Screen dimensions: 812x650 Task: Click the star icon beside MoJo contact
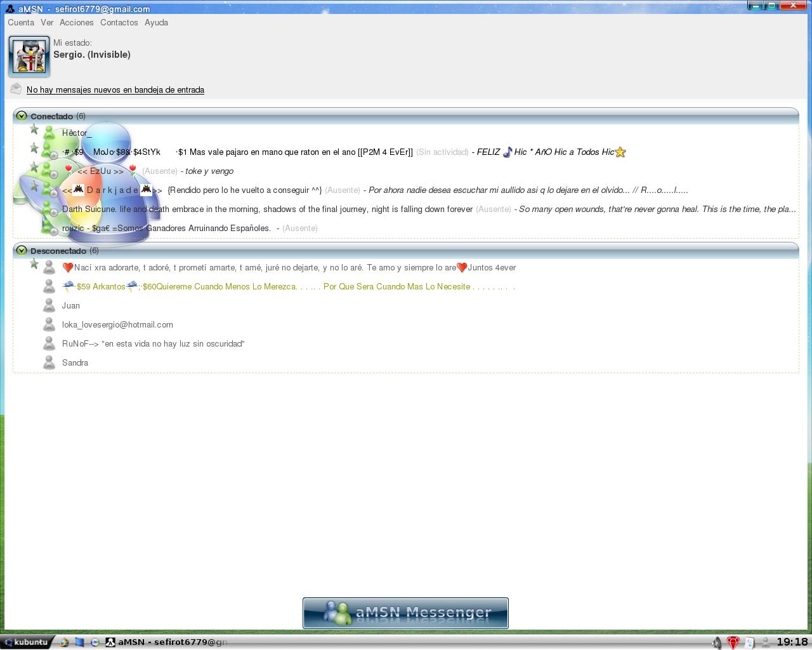(x=34, y=148)
